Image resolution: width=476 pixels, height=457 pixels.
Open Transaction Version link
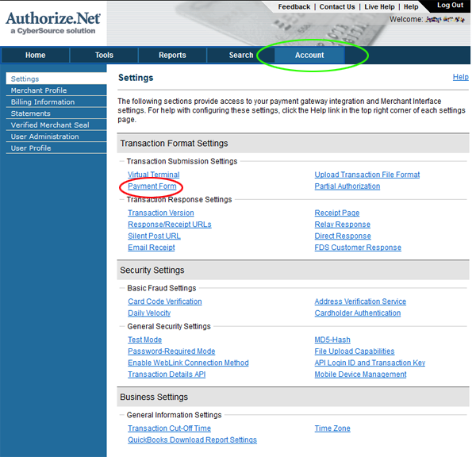[161, 213]
